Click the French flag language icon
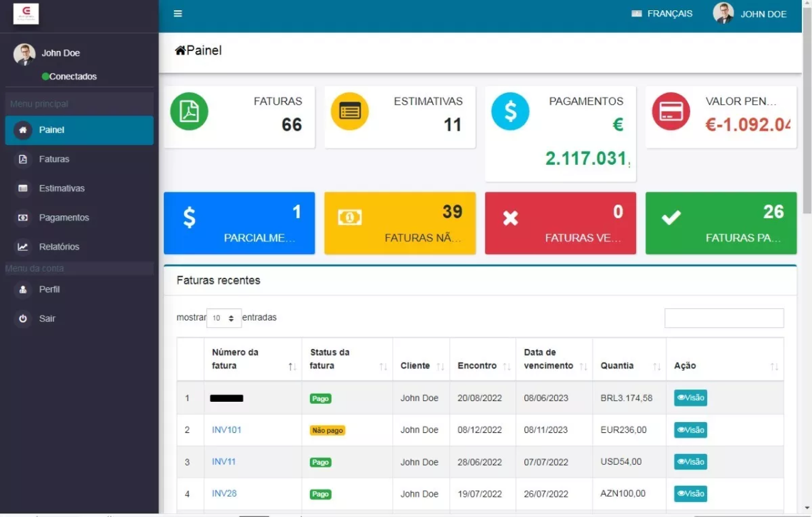Screen dimensions: 812x517 coord(636,14)
